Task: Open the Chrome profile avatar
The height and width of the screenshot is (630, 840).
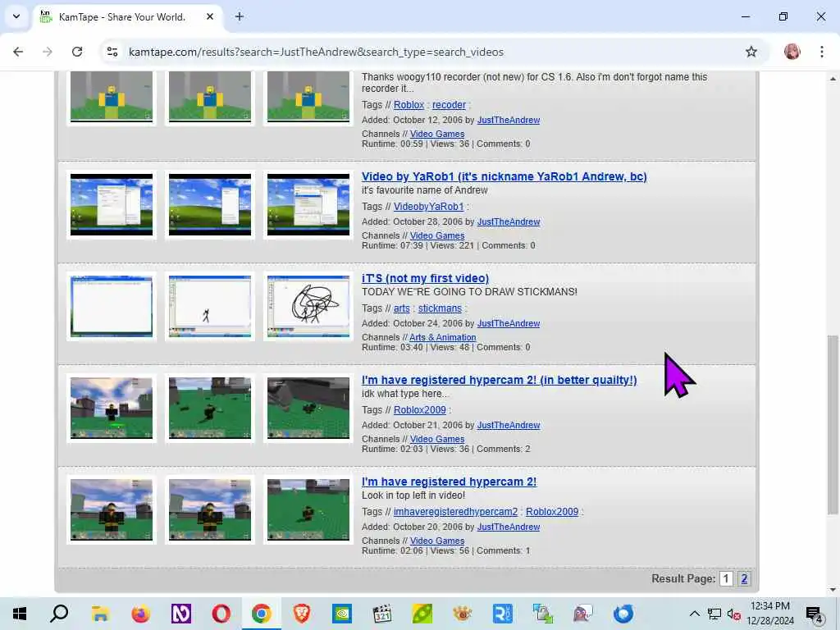Action: (792, 52)
